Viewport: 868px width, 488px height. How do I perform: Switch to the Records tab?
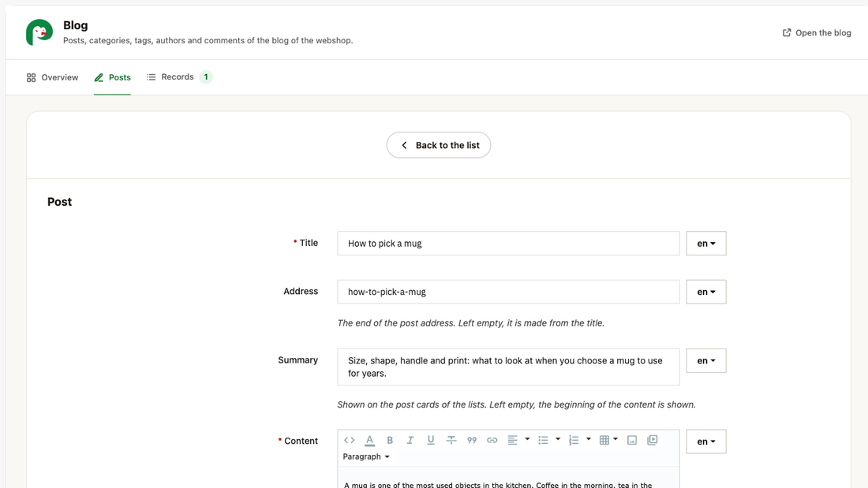coord(179,77)
